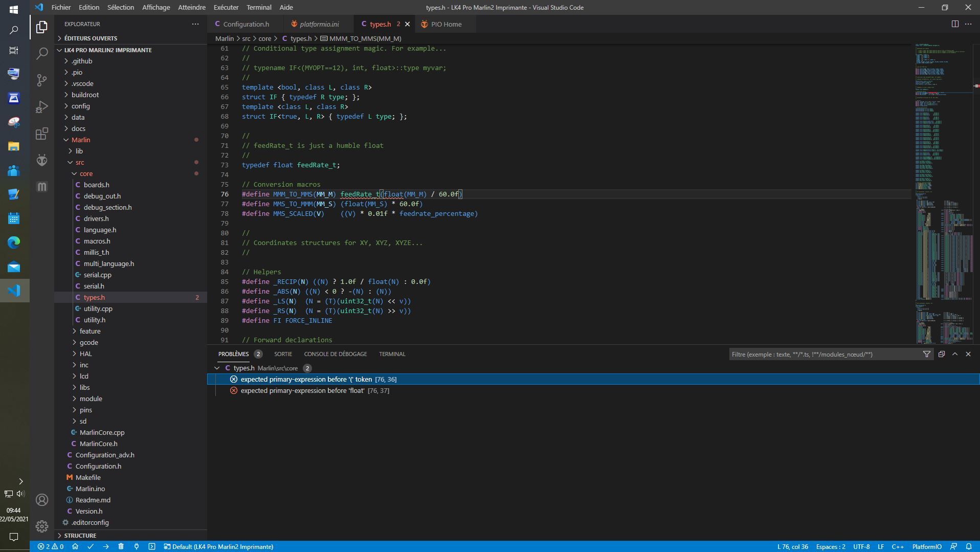Split the editor to the right
The height and width of the screenshot is (552, 980).
coord(954,24)
